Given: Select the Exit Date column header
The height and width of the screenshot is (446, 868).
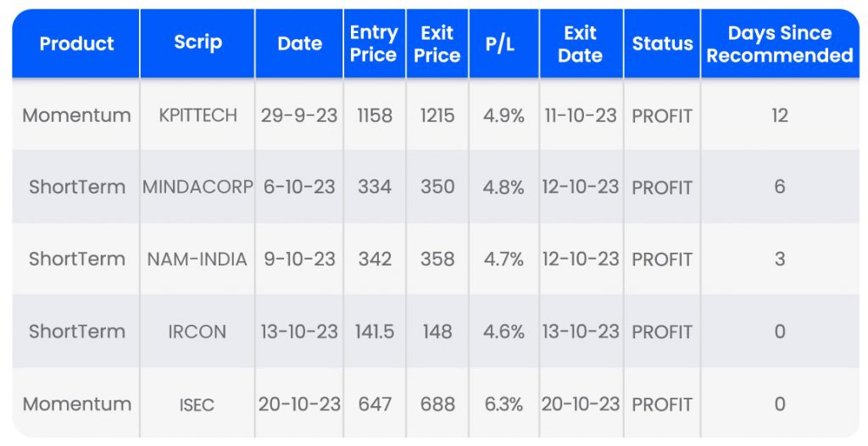Looking at the screenshot, I should [x=581, y=44].
